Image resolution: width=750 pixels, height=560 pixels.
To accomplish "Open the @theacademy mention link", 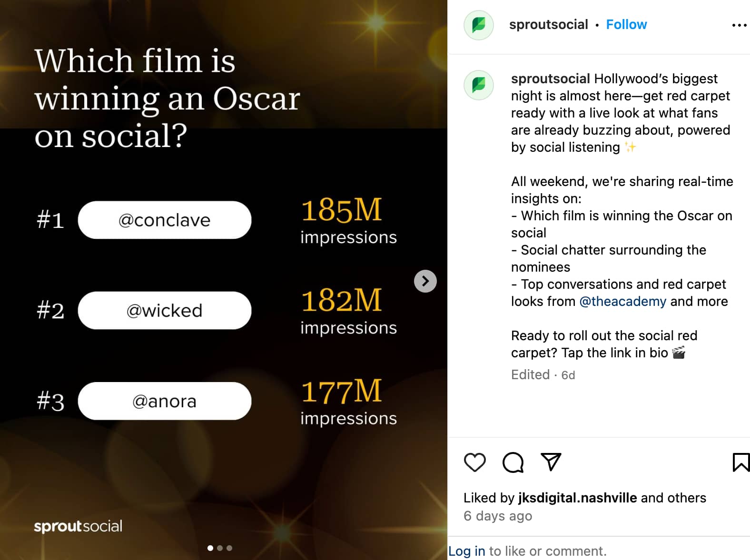I will point(623,301).
